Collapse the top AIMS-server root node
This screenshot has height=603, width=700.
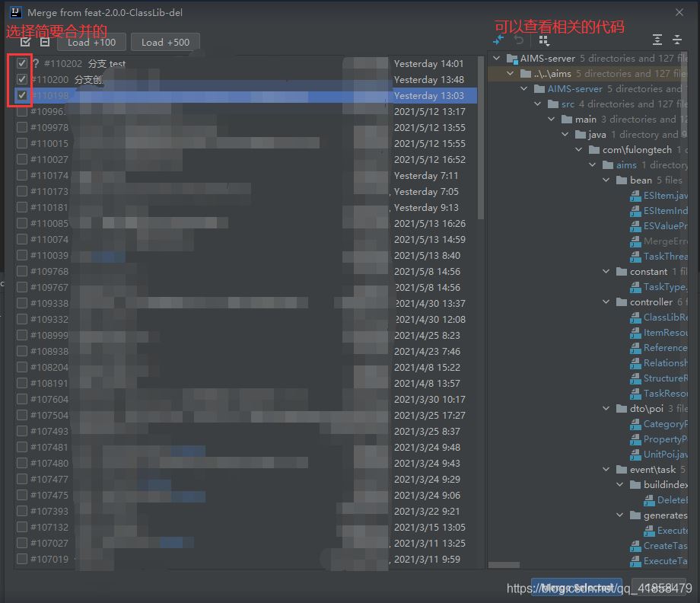pos(496,58)
